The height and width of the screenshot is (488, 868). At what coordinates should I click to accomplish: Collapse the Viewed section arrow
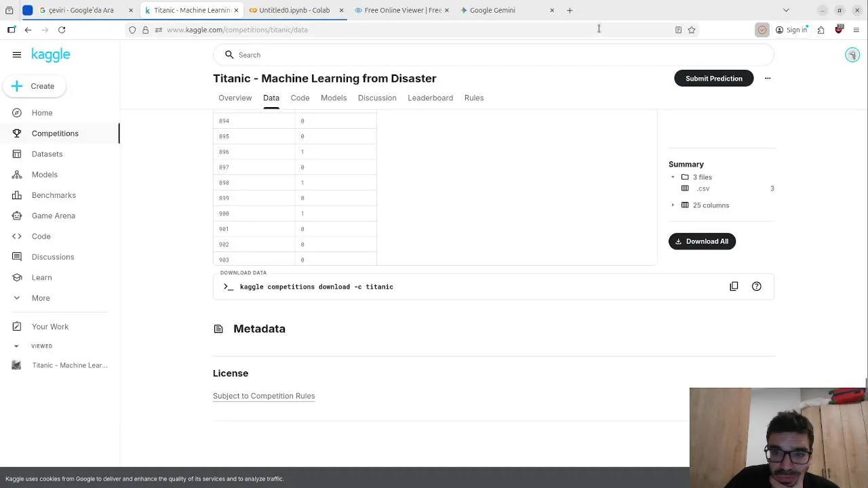pos(17,346)
